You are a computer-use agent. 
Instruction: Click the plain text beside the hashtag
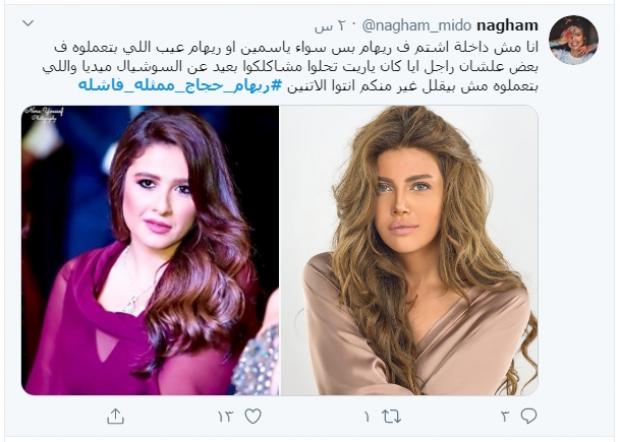coord(412,87)
